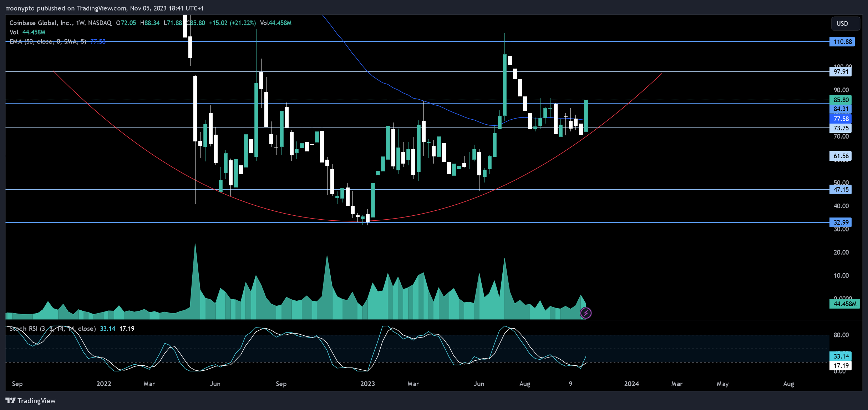868x410 pixels.
Task: Select the 32.99 price level label
Action: click(x=841, y=222)
